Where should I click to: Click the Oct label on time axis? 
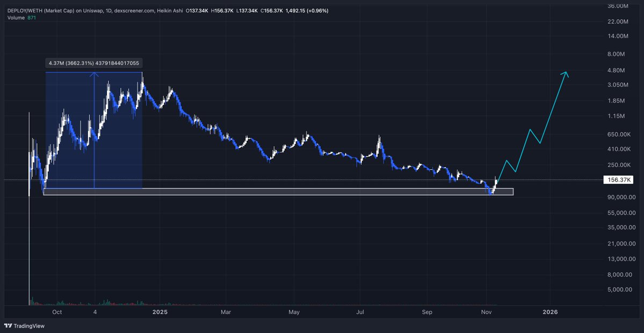click(57, 313)
